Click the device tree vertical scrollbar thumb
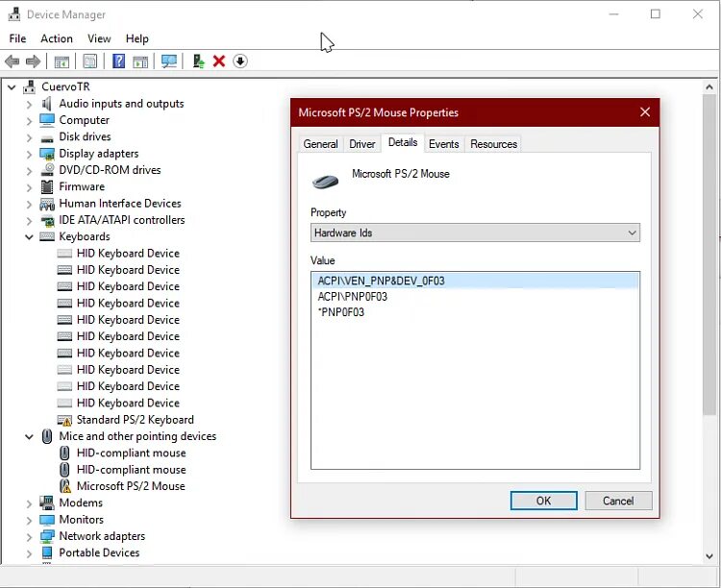The width and height of the screenshot is (721, 588). 709,255
